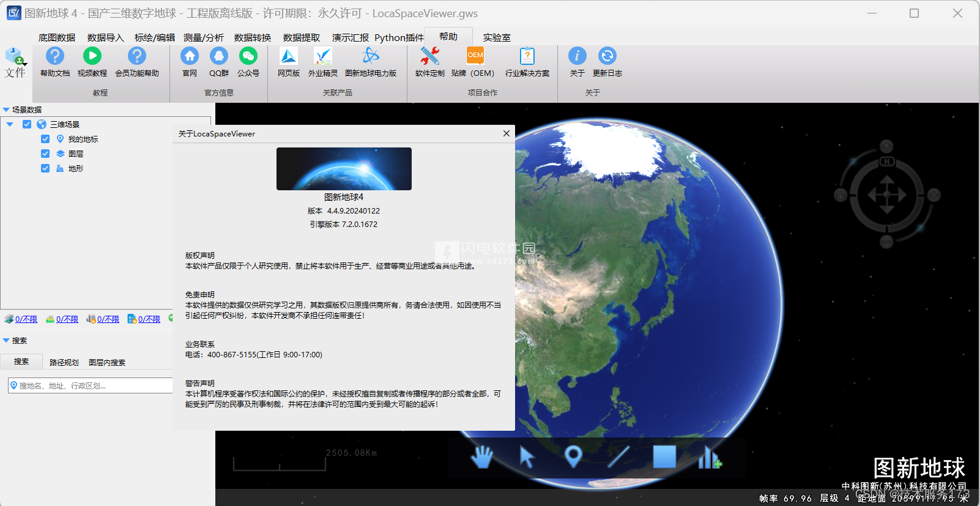Select 地形 tree item label
Viewport: 980px width, 506px height.
76,169
